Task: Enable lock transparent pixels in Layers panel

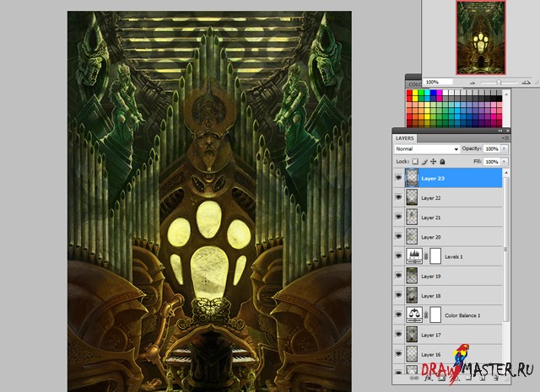Action: tap(415, 161)
